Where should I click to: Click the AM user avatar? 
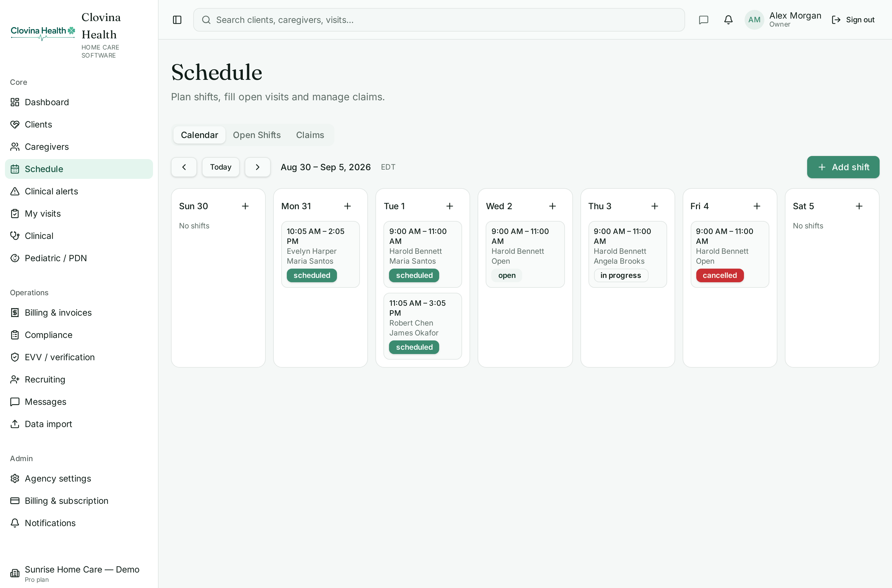pos(754,20)
